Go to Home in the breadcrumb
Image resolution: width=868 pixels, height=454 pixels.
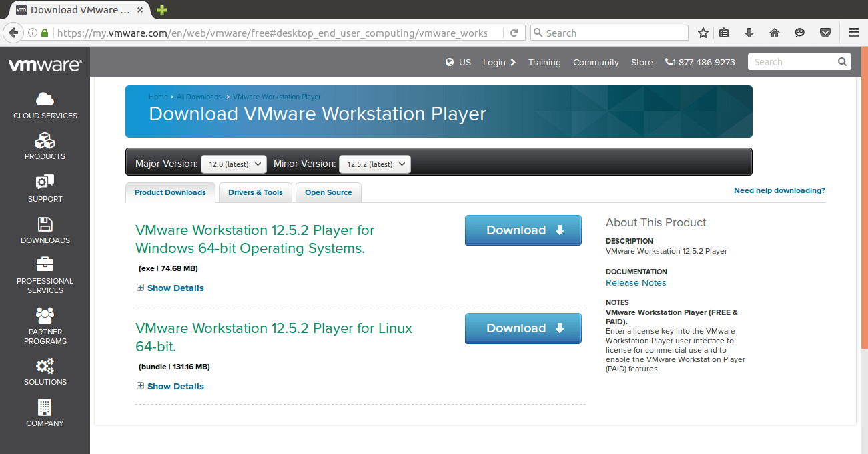(x=158, y=97)
